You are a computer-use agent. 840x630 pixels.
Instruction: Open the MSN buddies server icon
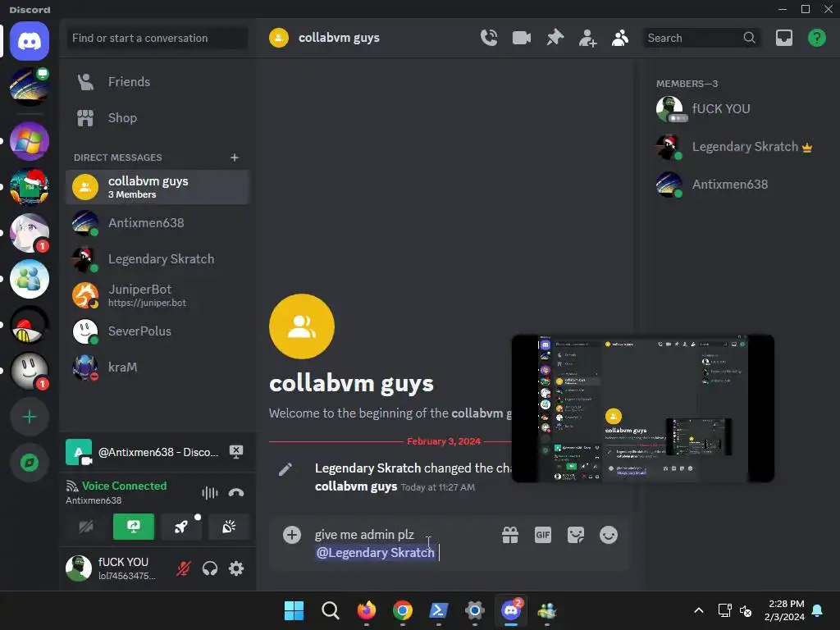(x=30, y=279)
